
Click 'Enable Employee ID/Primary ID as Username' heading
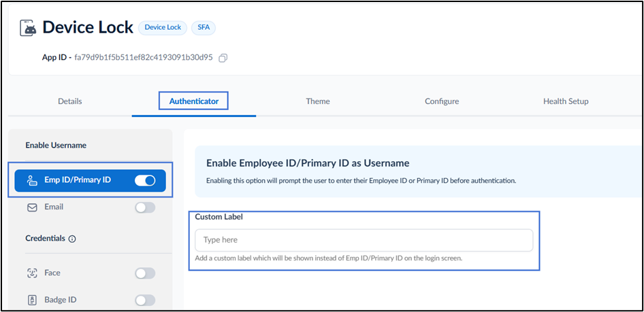(308, 163)
